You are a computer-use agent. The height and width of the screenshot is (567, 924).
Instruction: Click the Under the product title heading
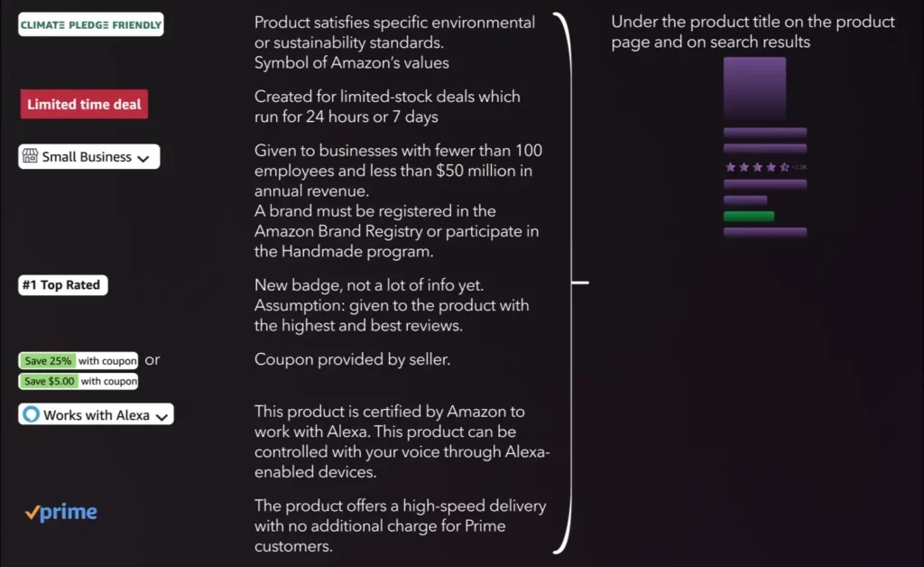753,32
